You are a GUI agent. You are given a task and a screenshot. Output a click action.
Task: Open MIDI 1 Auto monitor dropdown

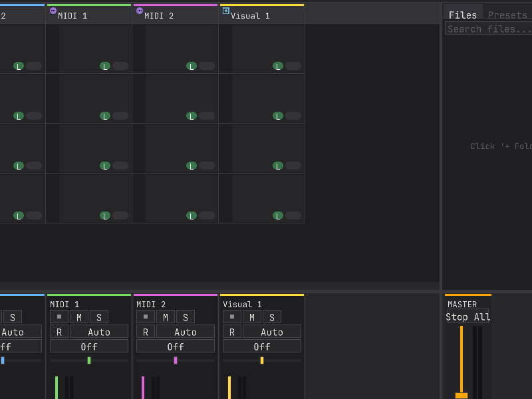click(x=99, y=331)
